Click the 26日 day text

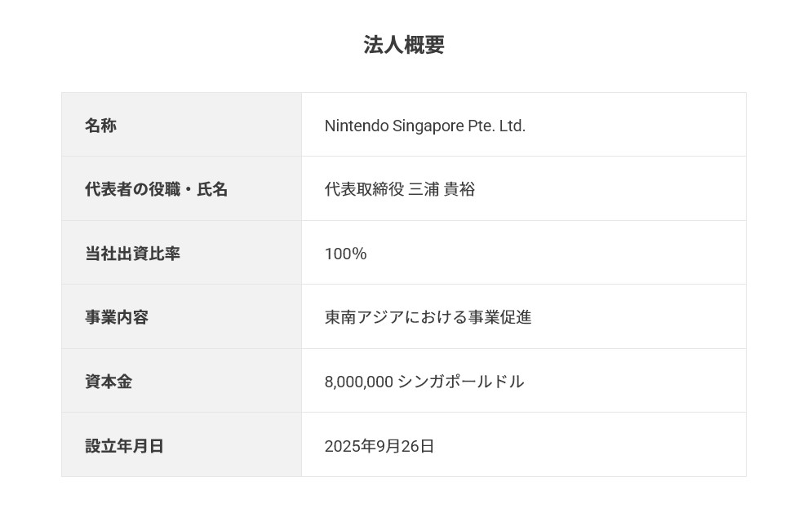[x=418, y=446]
